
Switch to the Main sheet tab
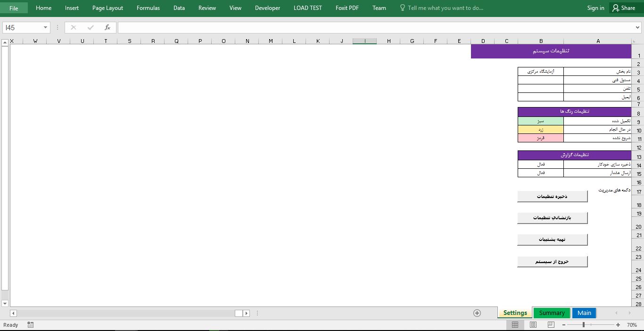pos(584,313)
